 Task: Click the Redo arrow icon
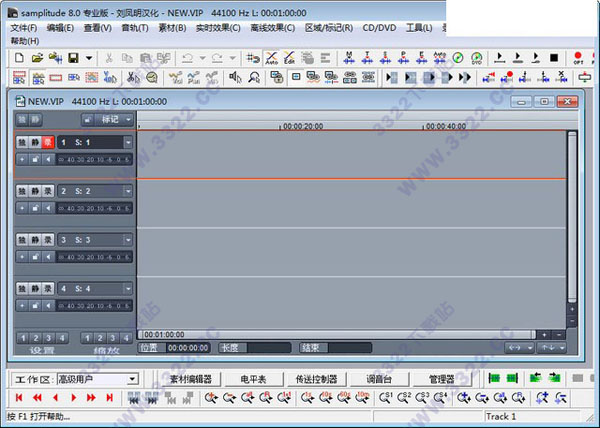coord(217,58)
